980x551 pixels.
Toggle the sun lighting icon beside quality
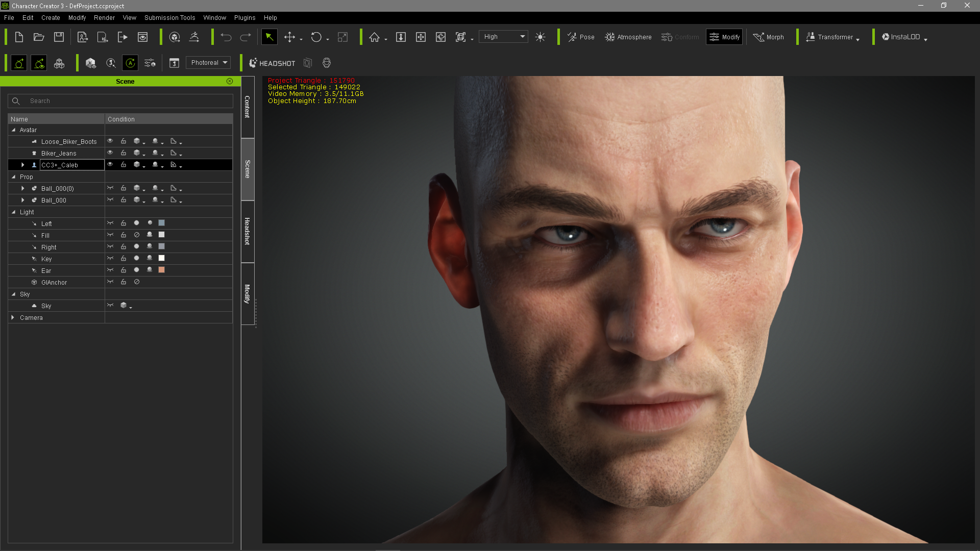click(x=540, y=37)
